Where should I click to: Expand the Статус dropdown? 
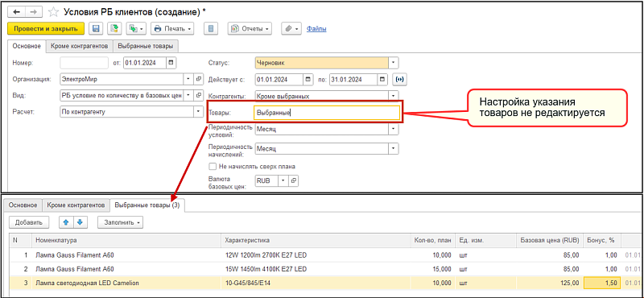tap(394, 63)
